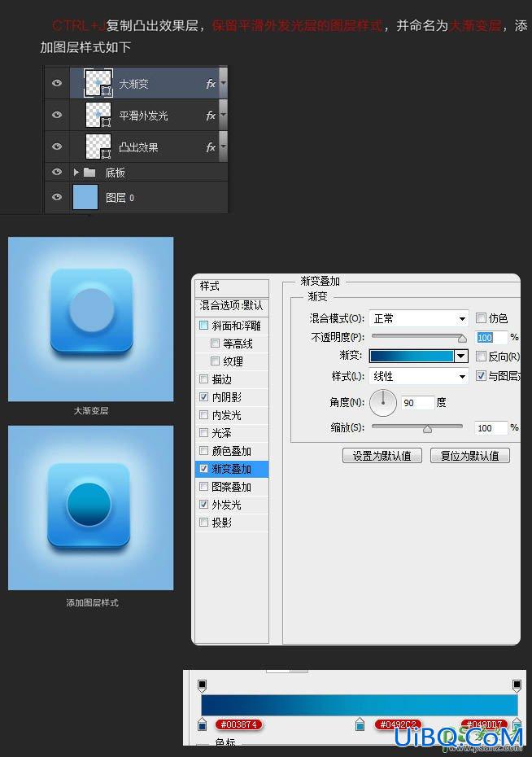Screen dimensions: 532x757
Task: Click the fx icon on 凸出效果 layer
Action: coord(211,147)
